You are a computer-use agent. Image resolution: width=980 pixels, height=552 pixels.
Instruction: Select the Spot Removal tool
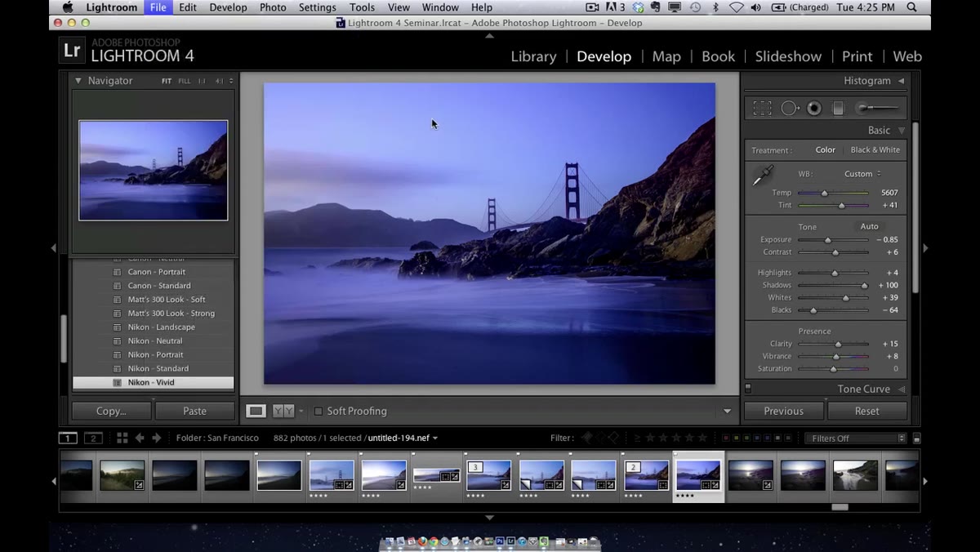click(x=790, y=108)
